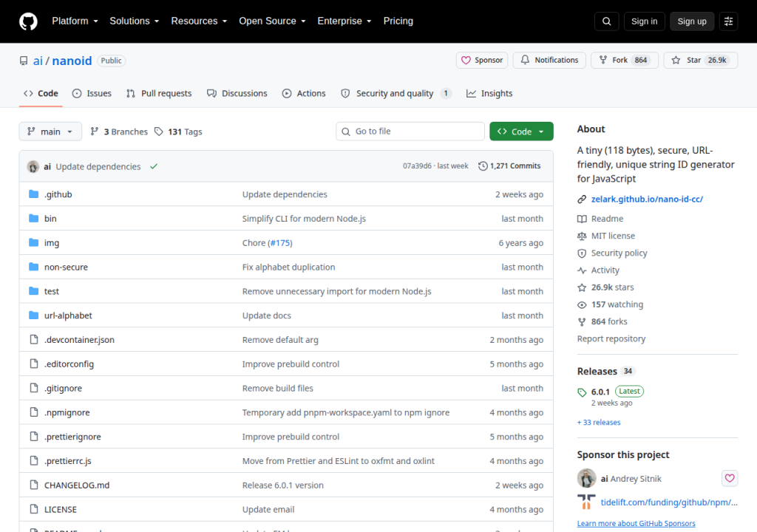The height and width of the screenshot is (532, 757).
Task: Click the Fork 864 button
Action: tap(625, 61)
